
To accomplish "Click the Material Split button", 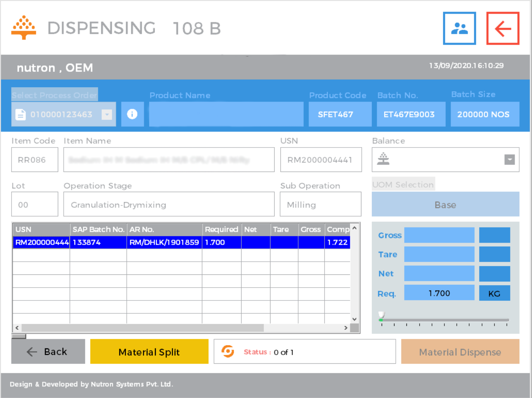I will click(149, 352).
